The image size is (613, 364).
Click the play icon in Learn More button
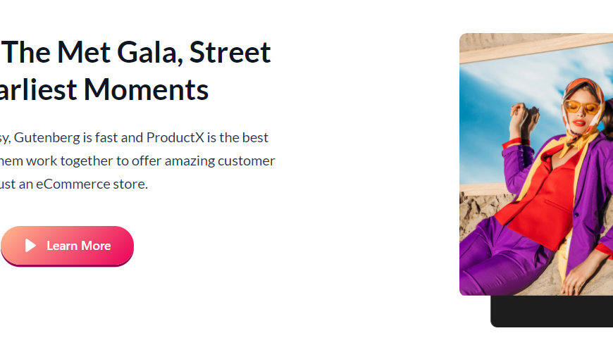click(x=30, y=245)
